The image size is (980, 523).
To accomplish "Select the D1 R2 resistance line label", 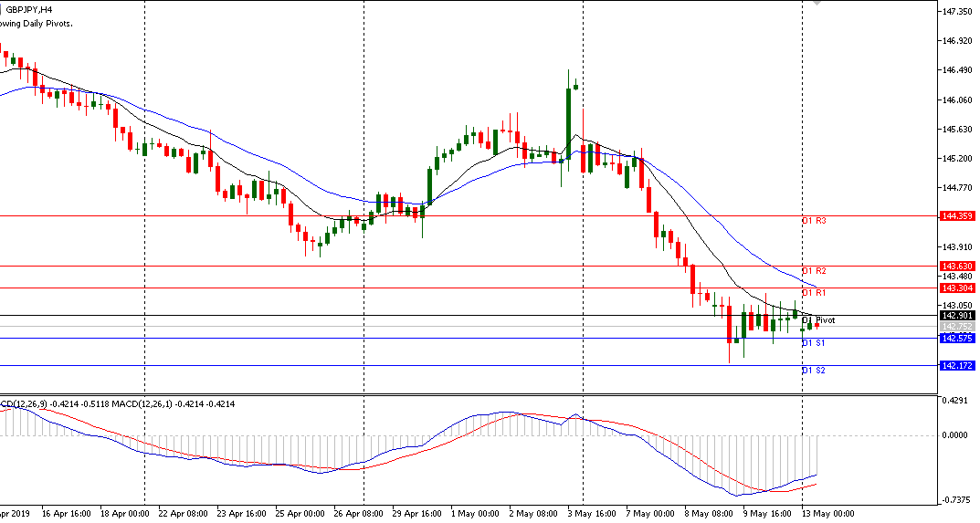I will (814, 271).
